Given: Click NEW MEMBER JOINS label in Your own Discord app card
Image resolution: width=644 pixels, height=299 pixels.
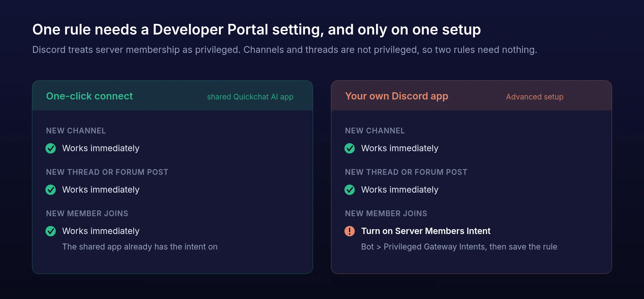Looking at the screenshot, I should 386,214.
